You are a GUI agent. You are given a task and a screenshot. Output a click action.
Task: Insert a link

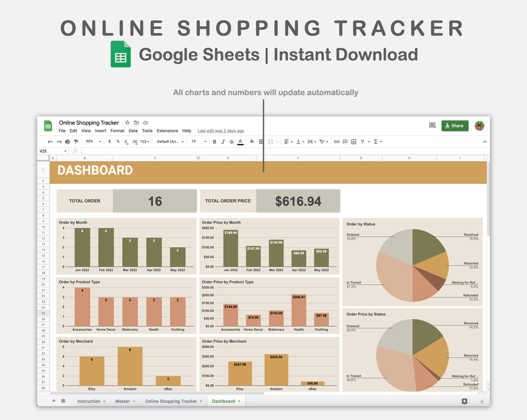337,141
